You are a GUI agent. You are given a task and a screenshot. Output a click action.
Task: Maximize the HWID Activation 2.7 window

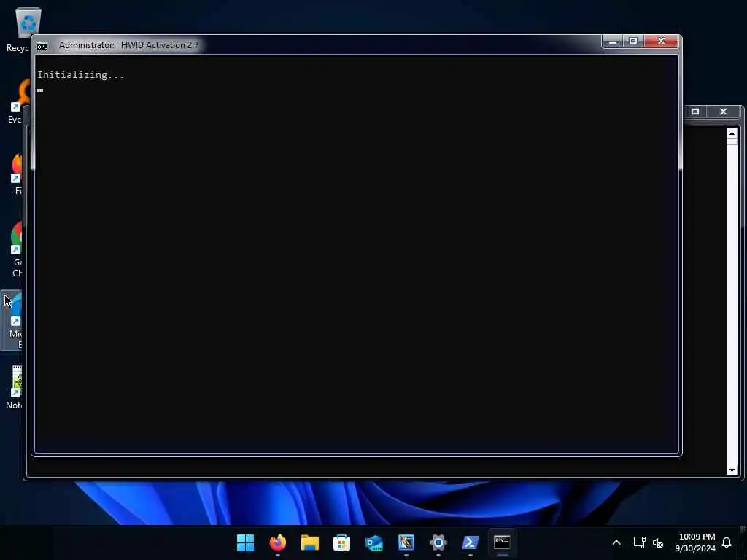click(633, 42)
